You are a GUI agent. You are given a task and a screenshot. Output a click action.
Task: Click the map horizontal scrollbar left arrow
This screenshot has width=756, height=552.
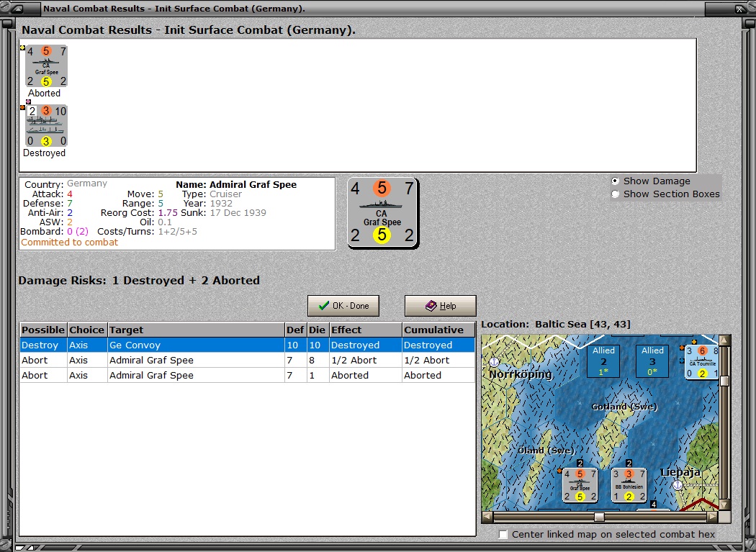click(x=487, y=517)
